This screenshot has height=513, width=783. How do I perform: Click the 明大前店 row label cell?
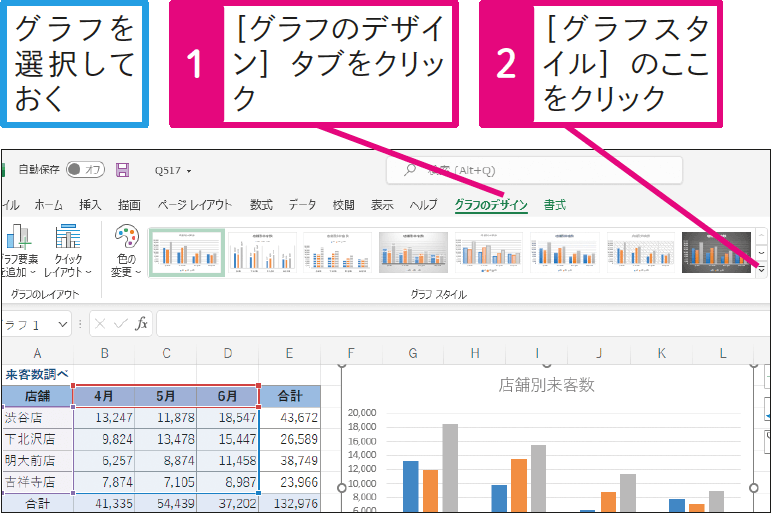point(37,461)
